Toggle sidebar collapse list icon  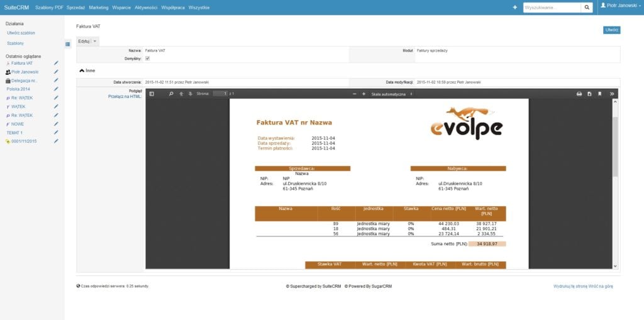click(x=68, y=44)
